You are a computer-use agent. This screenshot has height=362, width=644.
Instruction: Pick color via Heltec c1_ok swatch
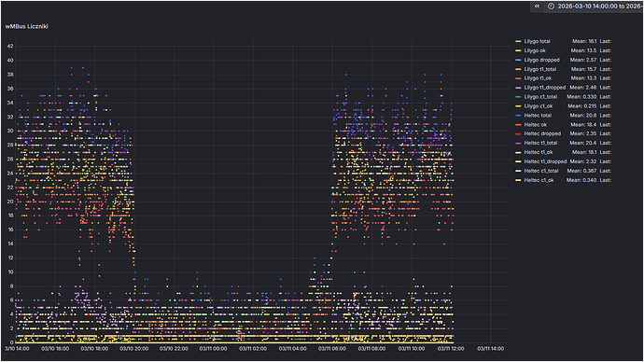click(518, 180)
